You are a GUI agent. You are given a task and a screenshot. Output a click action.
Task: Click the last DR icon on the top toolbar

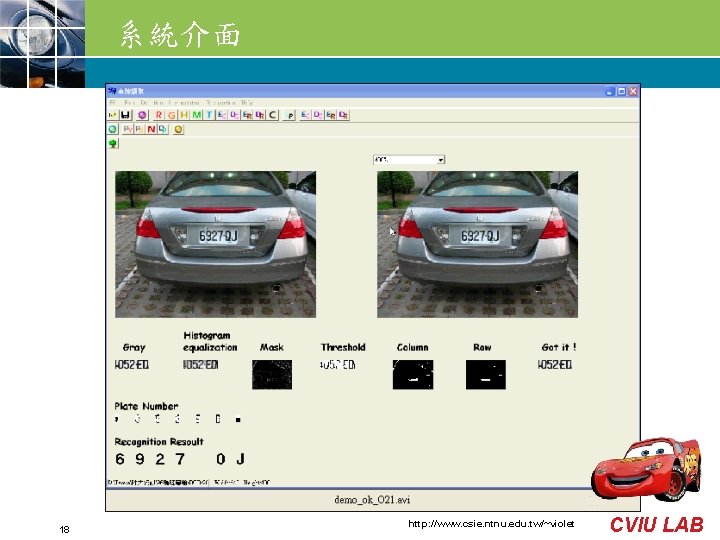point(343,115)
